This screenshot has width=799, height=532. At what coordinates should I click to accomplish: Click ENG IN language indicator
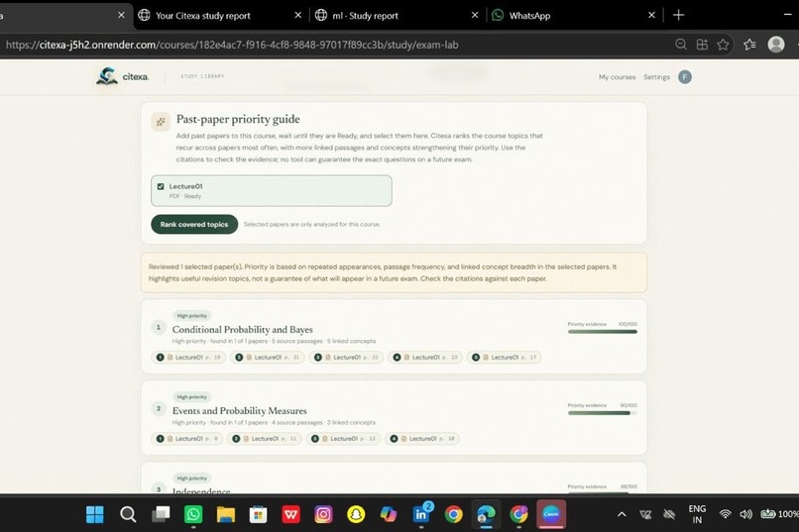697,515
